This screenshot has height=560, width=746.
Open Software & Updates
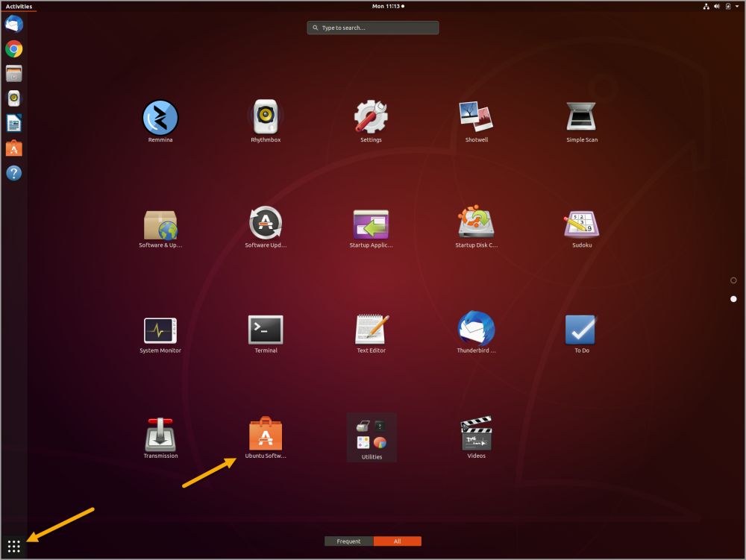coord(160,227)
